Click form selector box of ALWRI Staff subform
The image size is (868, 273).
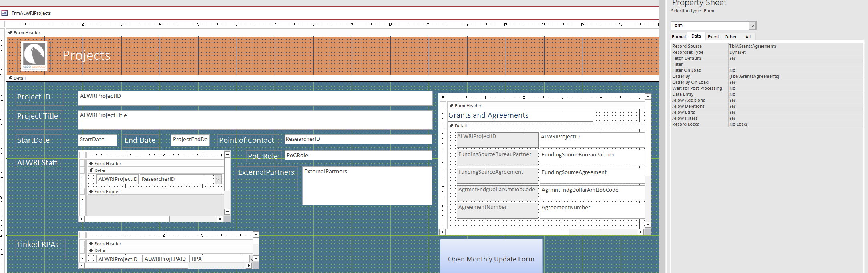[x=82, y=155]
